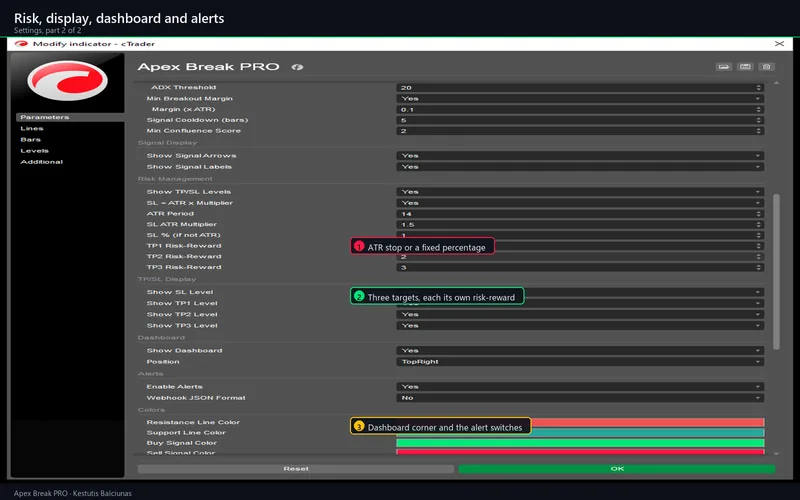
Task: Click the ADX Threshold value field showing 20
Action: 580,88
